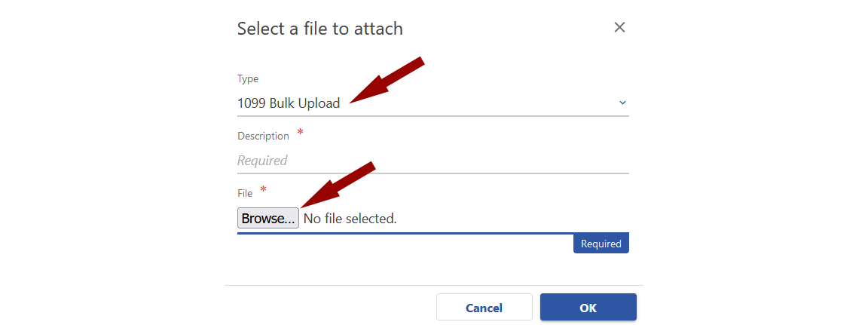The width and height of the screenshot is (868, 325).
Task: Click the No file selected text
Action: 350,219
